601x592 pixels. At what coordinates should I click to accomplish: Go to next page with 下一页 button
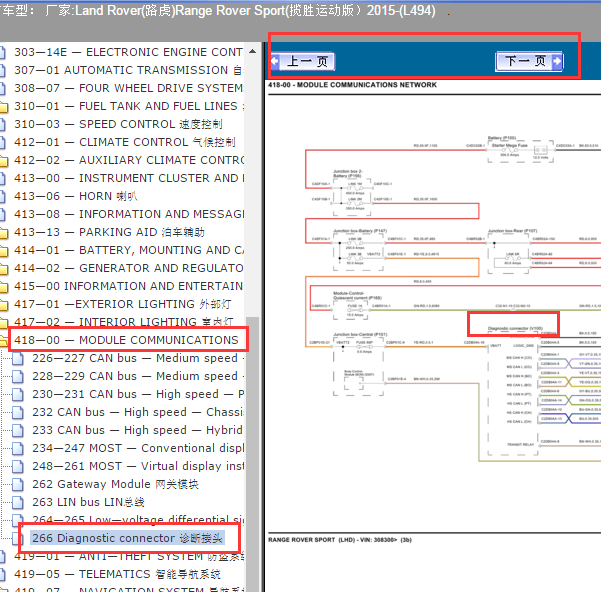coord(529,61)
